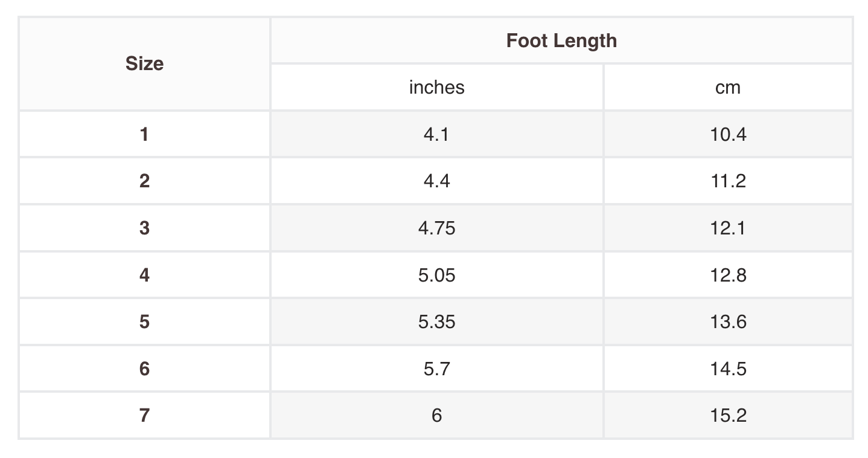Click the 13.6 cm cell
The width and height of the screenshot is (868, 458).
728,321
